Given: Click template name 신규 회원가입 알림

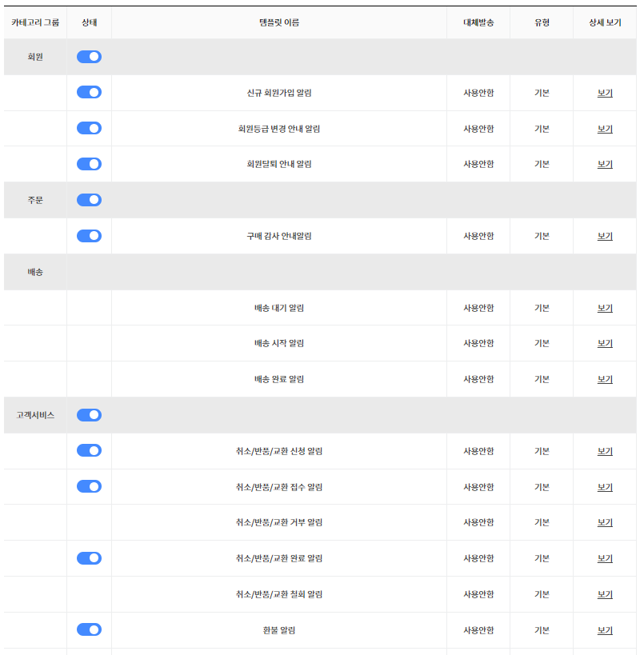Looking at the screenshot, I should coord(279,93).
